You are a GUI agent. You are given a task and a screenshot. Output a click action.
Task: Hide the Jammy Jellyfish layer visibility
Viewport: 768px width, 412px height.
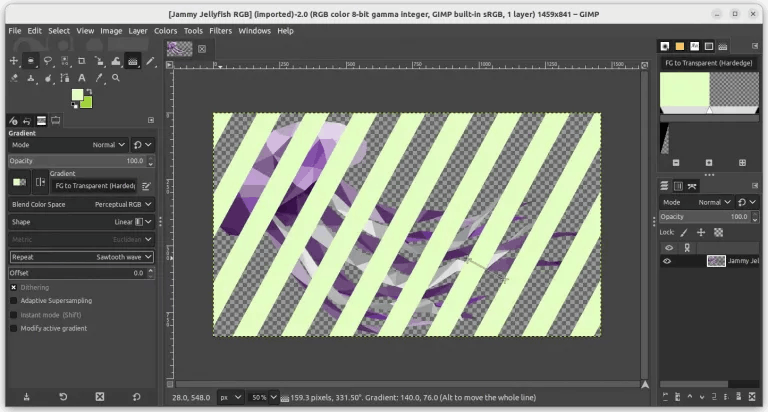coord(667,261)
